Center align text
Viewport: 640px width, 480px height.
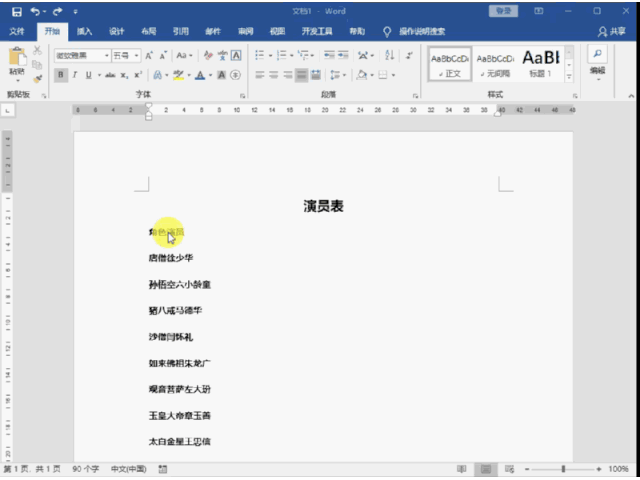coord(273,75)
